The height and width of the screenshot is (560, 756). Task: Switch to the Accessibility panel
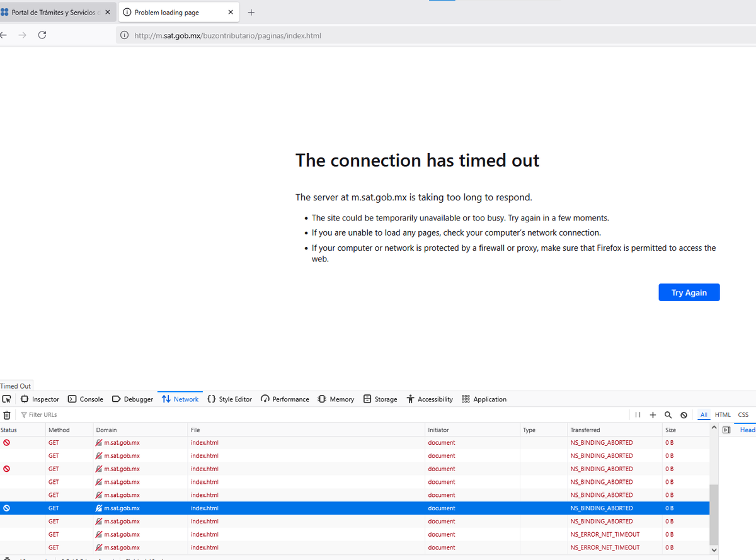pos(430,399)
